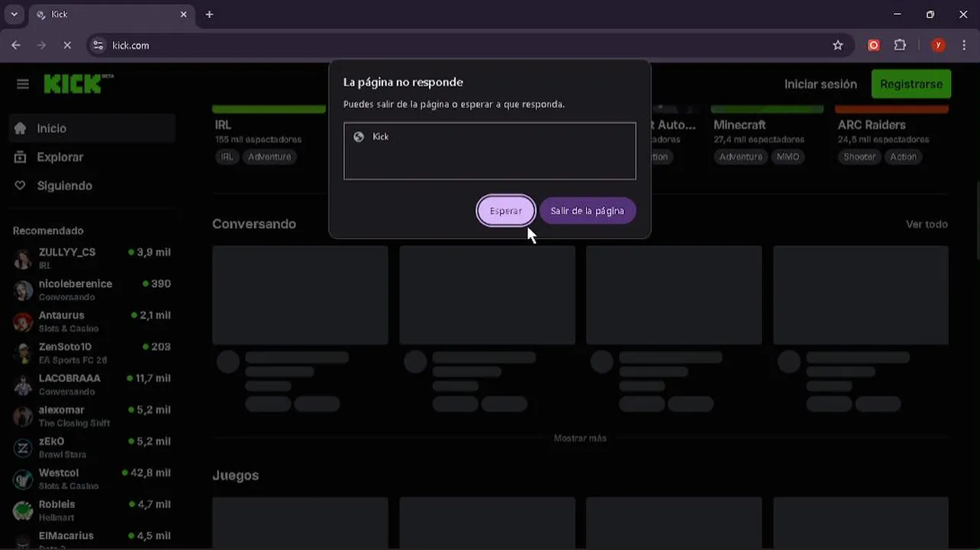Click Salir de la página button

588,211
